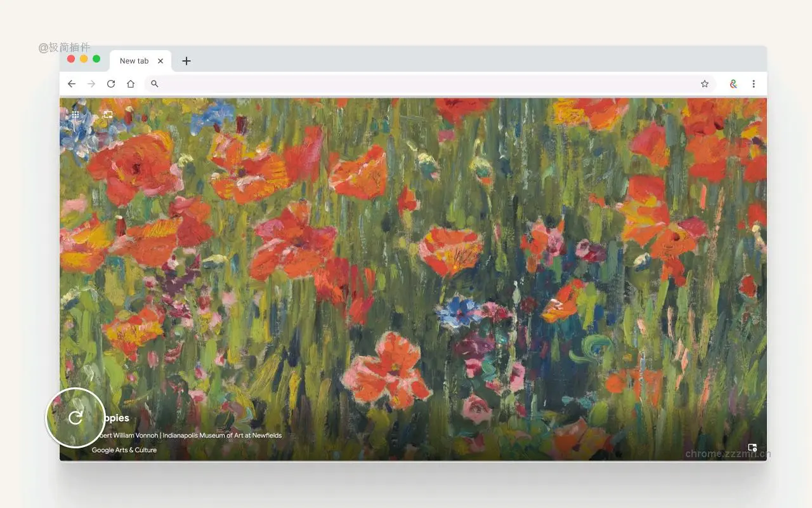Open Chrome's three-dot menu
Viewport: 812px width, 508px height.
(754, 83)
